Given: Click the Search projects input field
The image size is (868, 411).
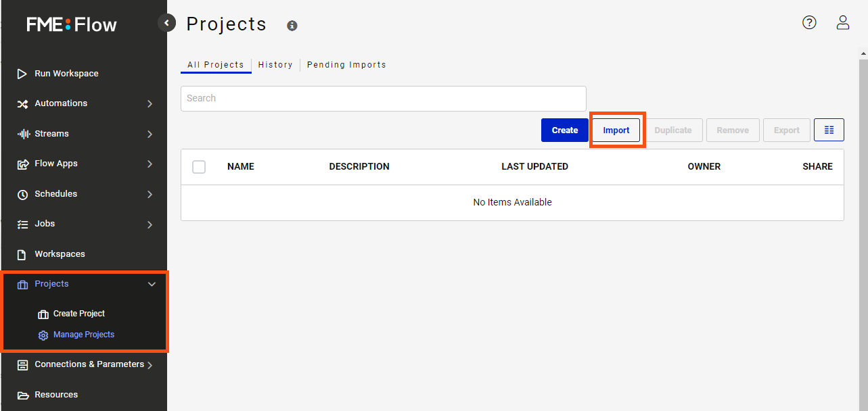Looking at the screenshot, I should click(x=383, y=98).
